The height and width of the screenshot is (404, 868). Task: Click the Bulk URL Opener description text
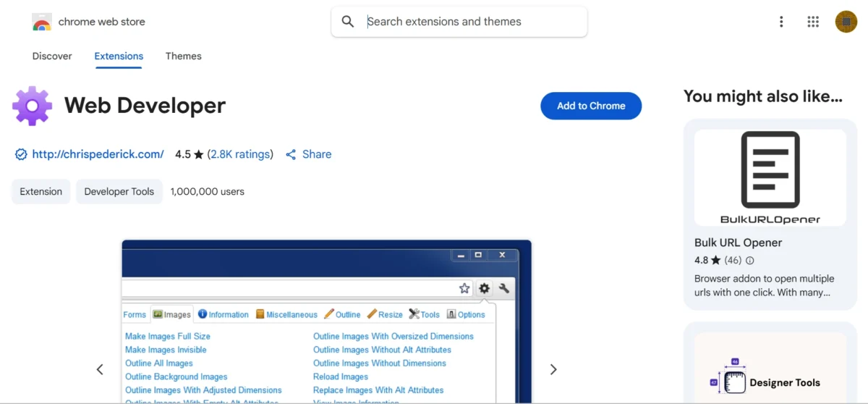[765, 286]
